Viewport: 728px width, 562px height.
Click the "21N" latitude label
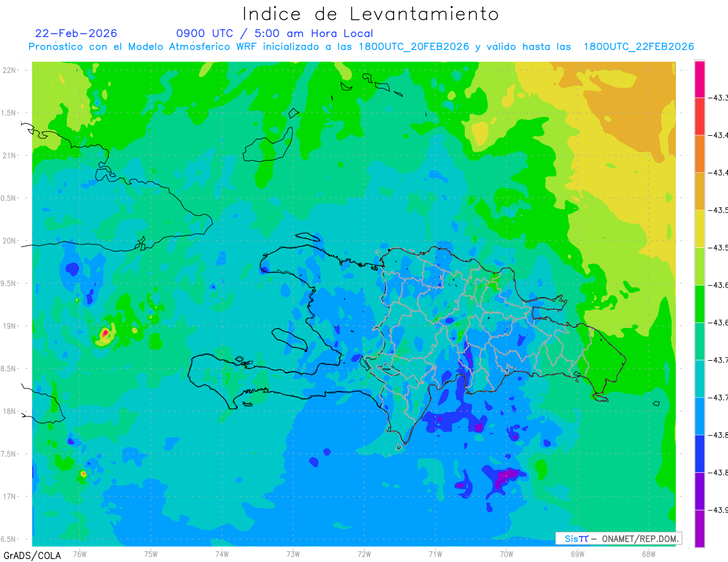coord(9,156)
